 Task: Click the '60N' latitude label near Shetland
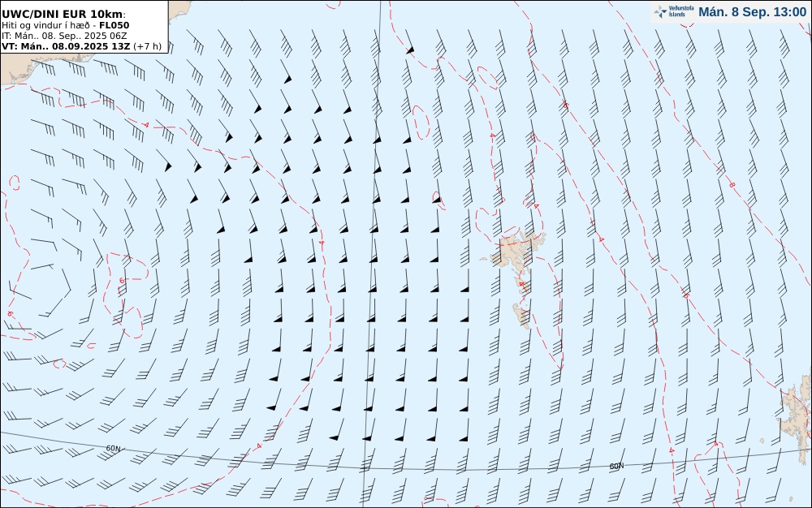point(616,466)
